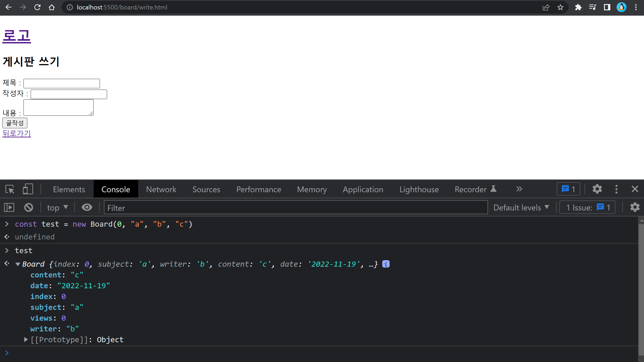Switch to the Elements tab
The image size is (644, 362).
point(69,189)
